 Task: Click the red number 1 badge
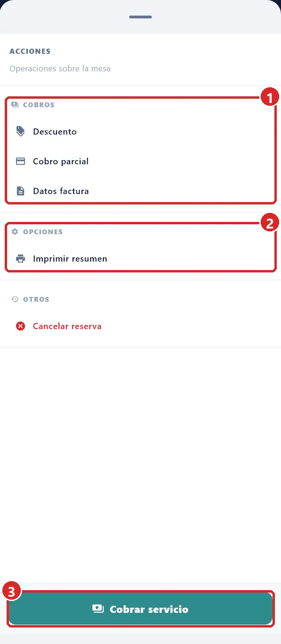pos(270,99)
